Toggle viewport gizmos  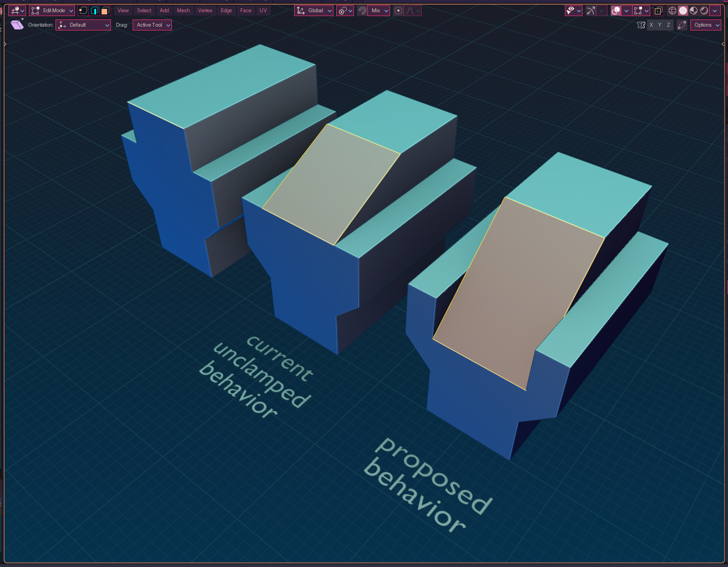[590, 11]
